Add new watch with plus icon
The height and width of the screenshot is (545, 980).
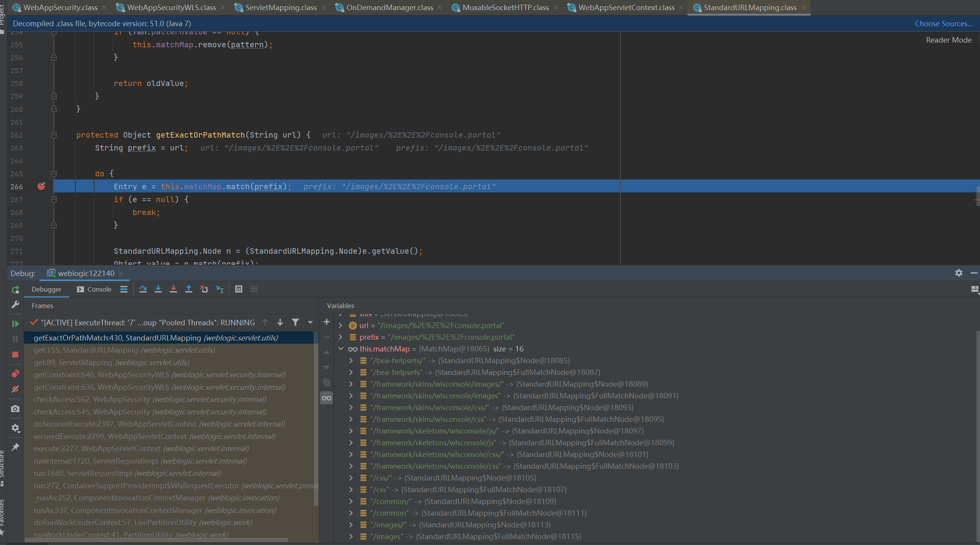[x=327, y=322]
